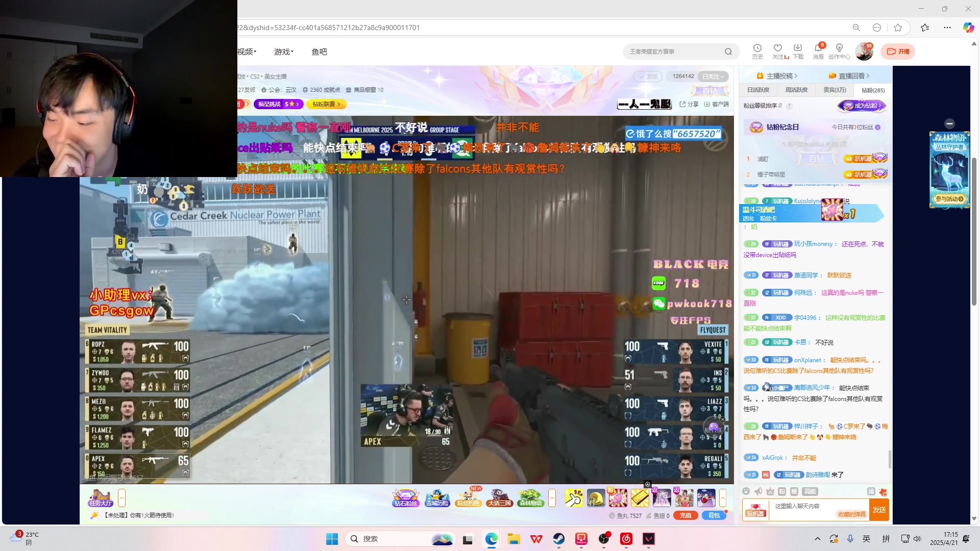Open the 历史 history icon
This screenshot has width=980, height=551.
tap(757, 51)
